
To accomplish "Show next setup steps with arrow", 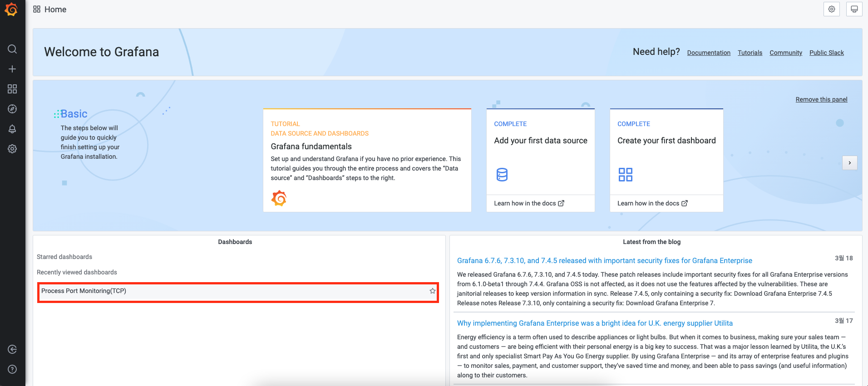I will [849, 163].
